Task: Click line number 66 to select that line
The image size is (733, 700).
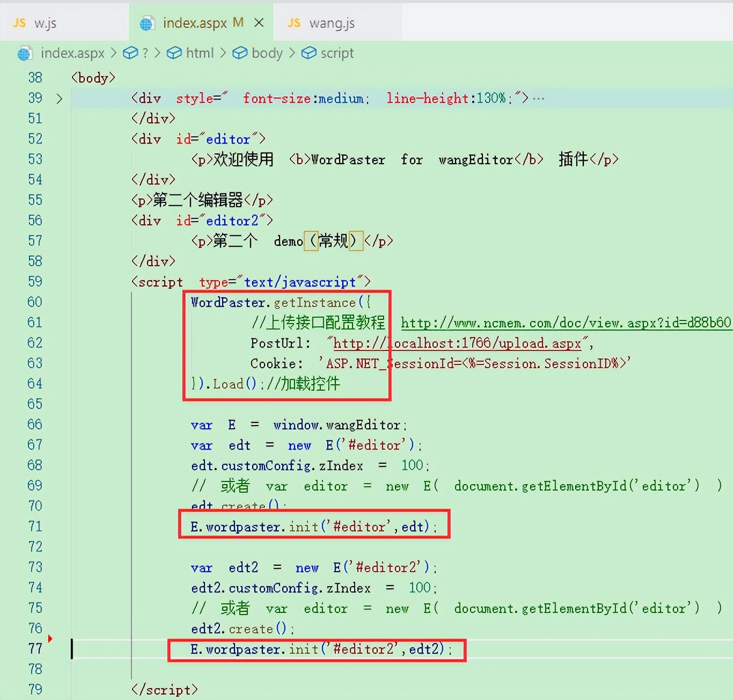Action: (34, 424)
